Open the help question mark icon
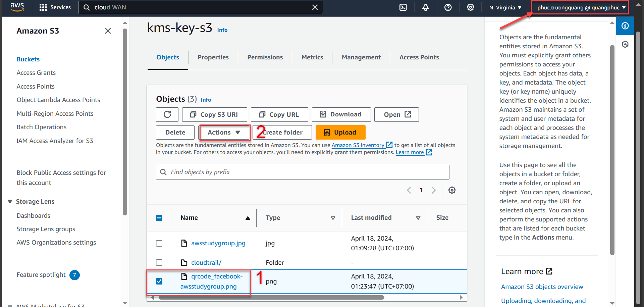 click(448, 7)
